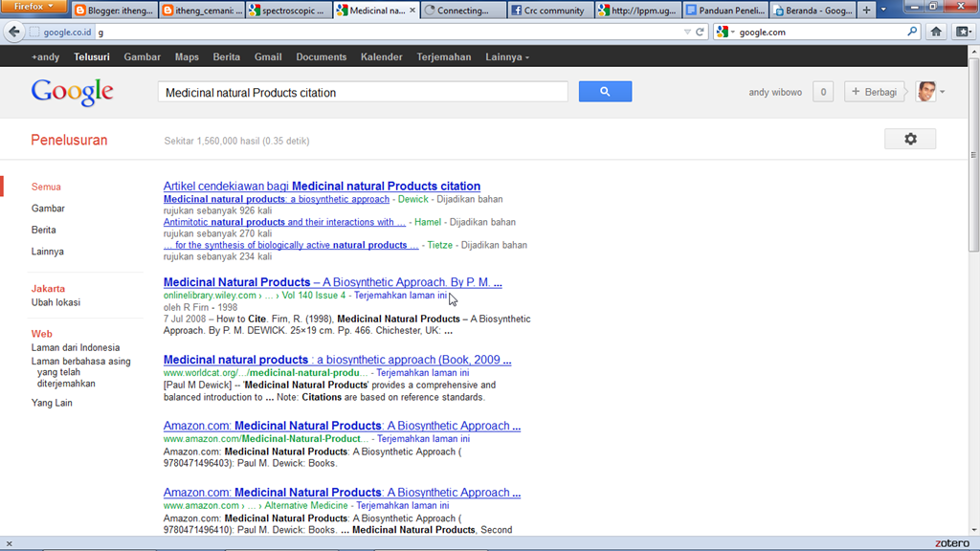Select Laman dari Indonesia filter
The height and width of the screenshot is (551, 980).
76,348
